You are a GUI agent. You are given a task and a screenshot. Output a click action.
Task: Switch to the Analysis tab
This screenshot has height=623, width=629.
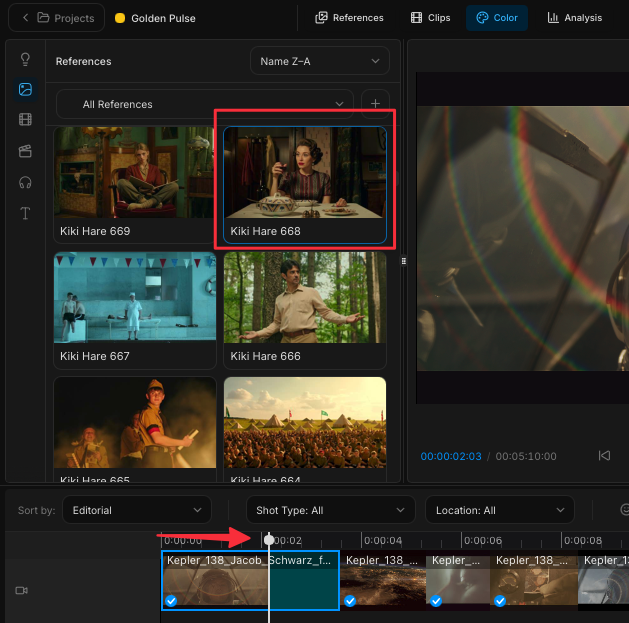click(x=574, y=18)
